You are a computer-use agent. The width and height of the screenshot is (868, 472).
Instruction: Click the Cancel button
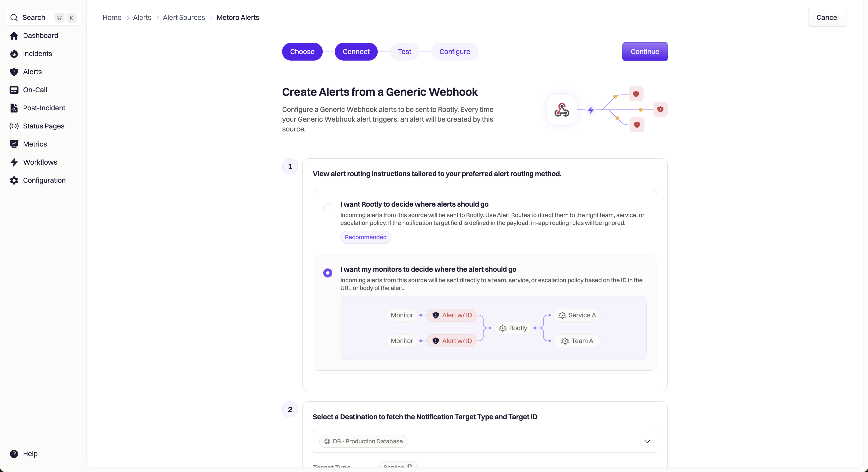click(827, 18)
